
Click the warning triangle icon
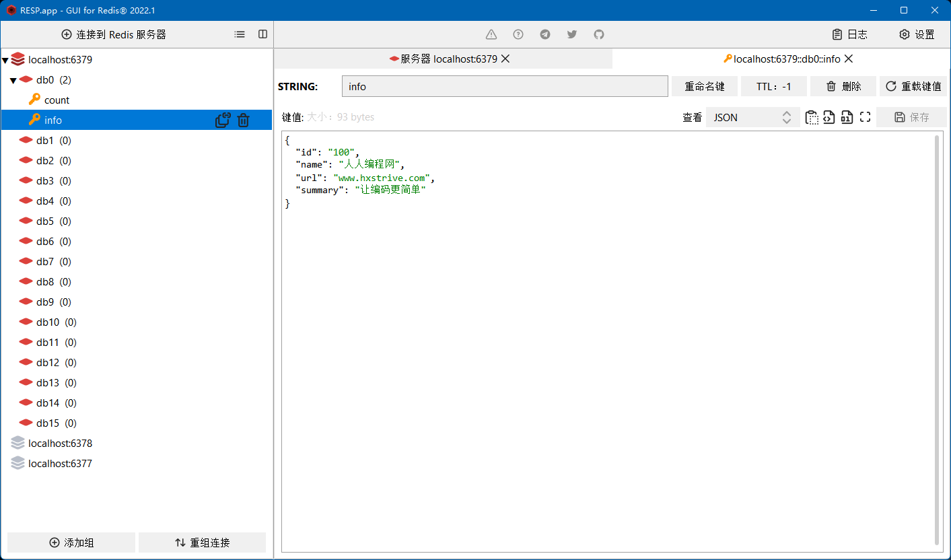[x=491, y=34]
